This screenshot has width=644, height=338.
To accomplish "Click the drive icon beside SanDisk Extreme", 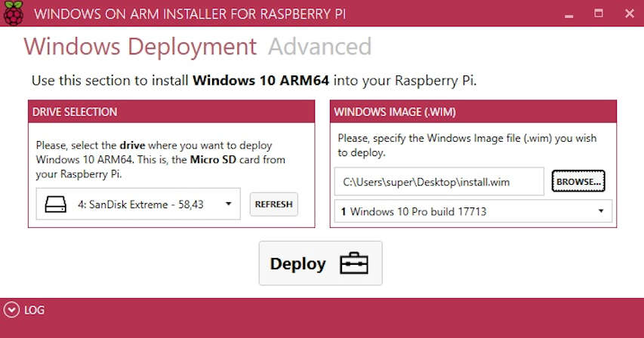I will (x=55, y=204).
